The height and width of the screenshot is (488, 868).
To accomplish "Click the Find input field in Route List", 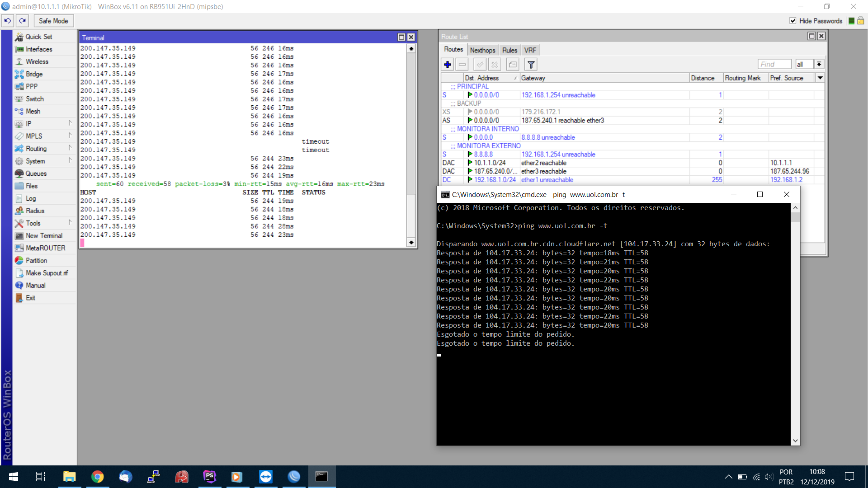I will 774,64.
